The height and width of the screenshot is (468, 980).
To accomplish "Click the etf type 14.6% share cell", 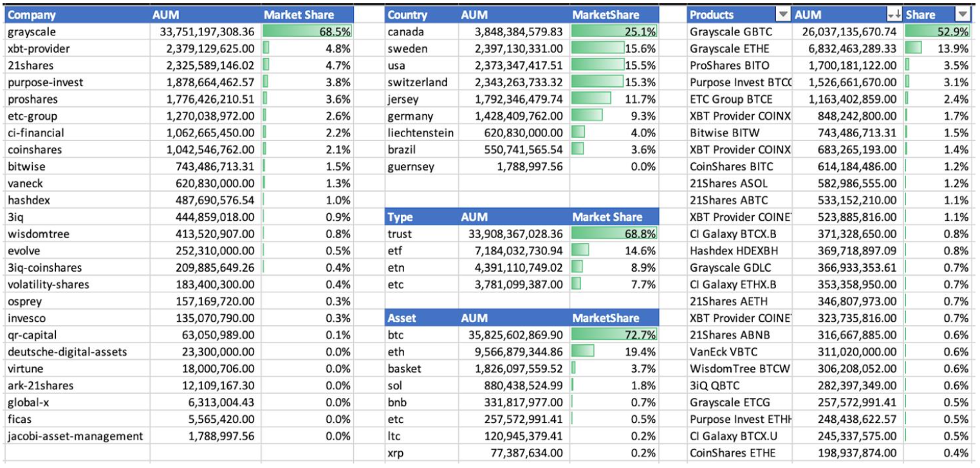I will coord(614,251).
